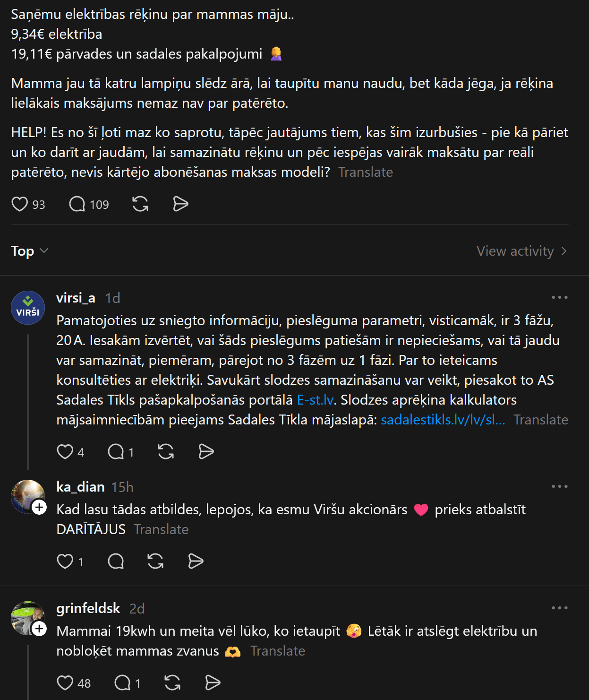Repost the main electricity bill post

[x=140, y=204]
